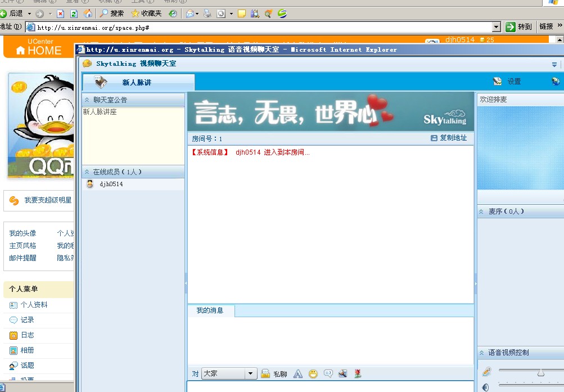
Task: Click 复制地址 copy address button
Action: 449,138
